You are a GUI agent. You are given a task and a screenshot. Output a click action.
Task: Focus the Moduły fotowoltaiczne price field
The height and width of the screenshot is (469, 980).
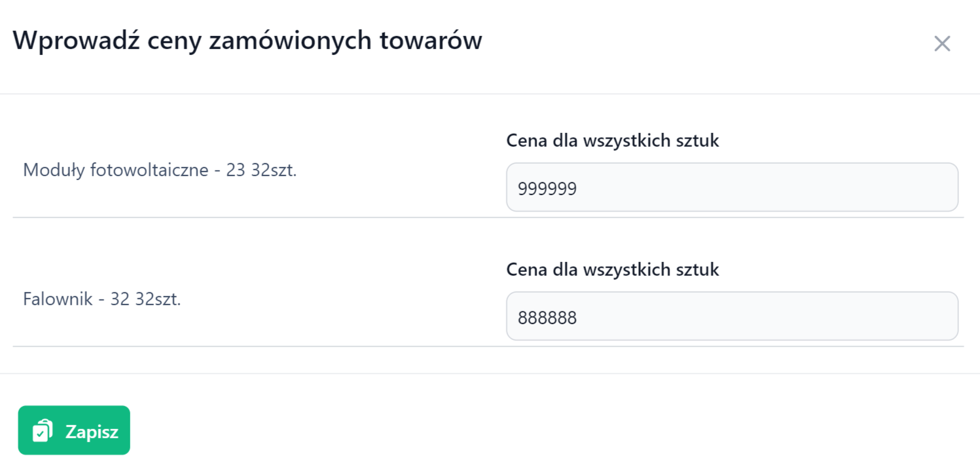pos(732,187)
